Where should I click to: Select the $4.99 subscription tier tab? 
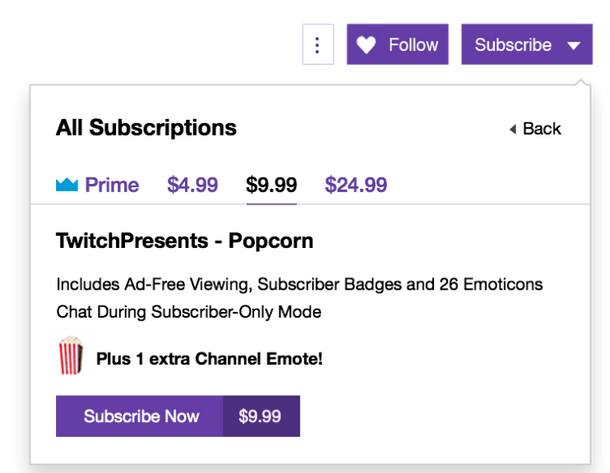[193, 184]
